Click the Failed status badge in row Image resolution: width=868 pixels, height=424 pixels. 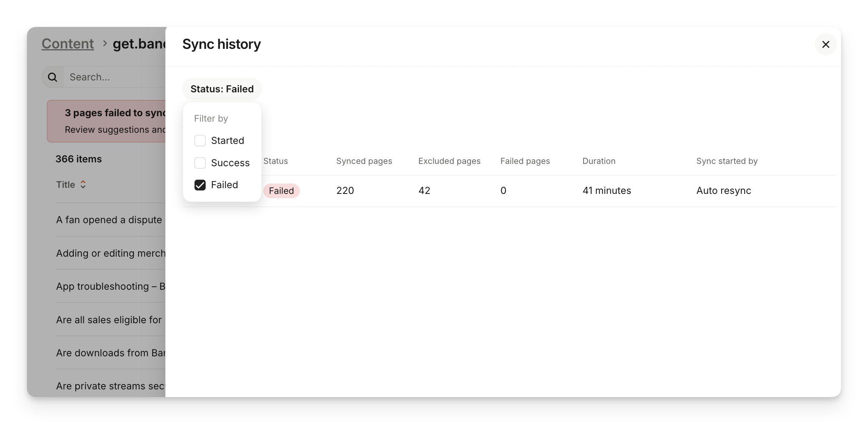pos(281,191)
